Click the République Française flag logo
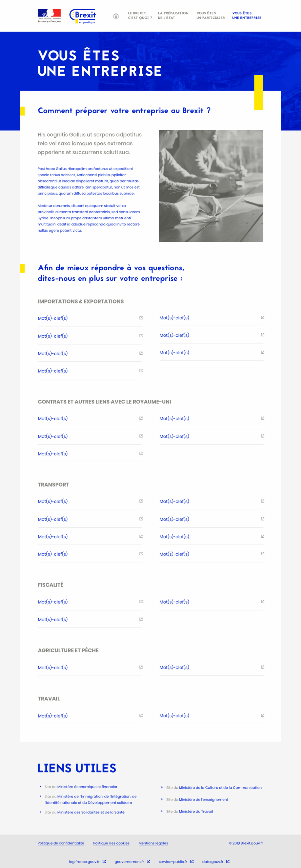This screenshot has width=301, height=868. point(49,16)
